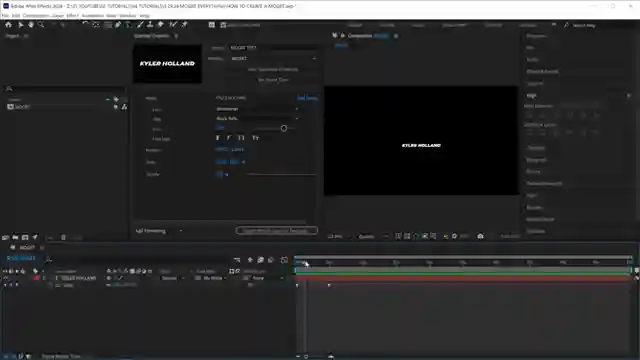Click the New Composition icon in Project footer
Image resolution: width=640 pixels, height=360 pixels.
[x=25, y=237]
